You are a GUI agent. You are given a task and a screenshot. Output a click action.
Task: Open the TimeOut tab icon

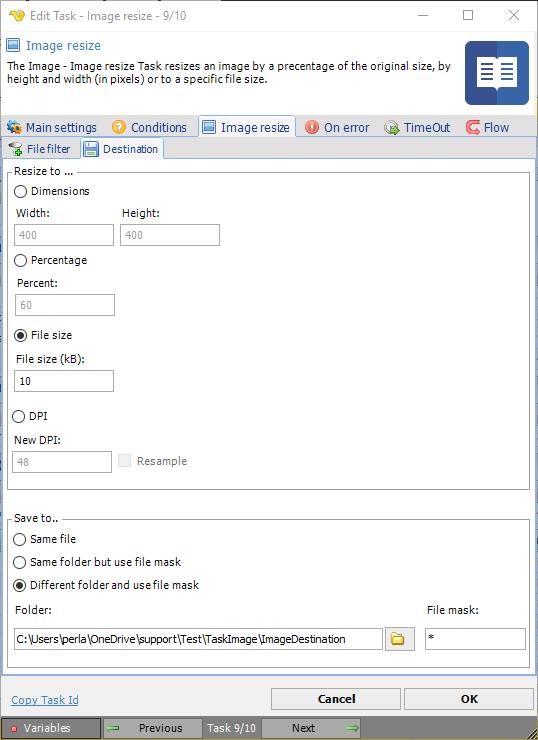tap(392, 127)
